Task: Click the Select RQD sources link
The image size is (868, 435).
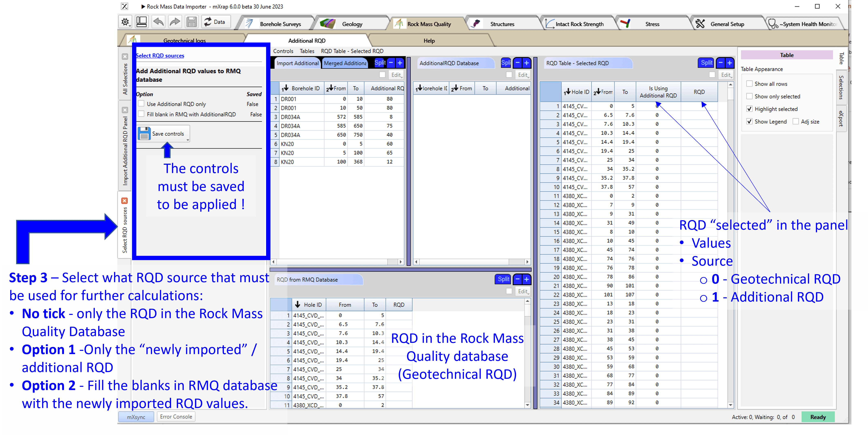Action: coord(160,55)
